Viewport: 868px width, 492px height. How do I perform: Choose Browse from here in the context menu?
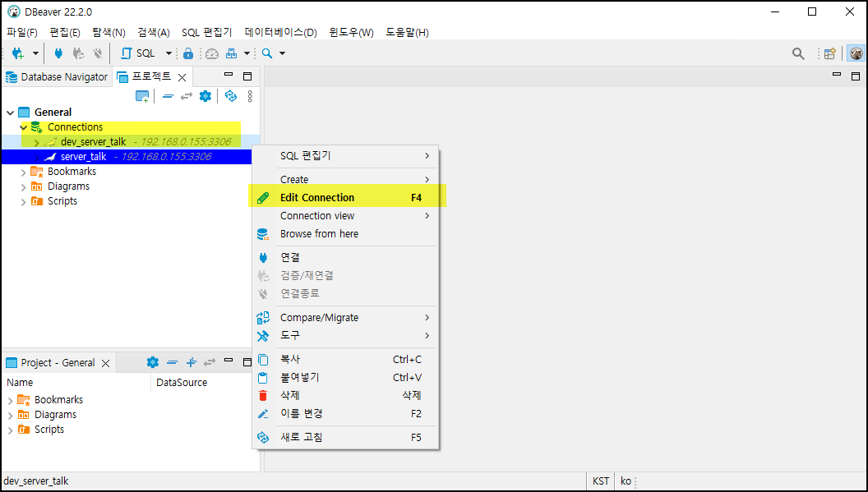coord(345,234)
